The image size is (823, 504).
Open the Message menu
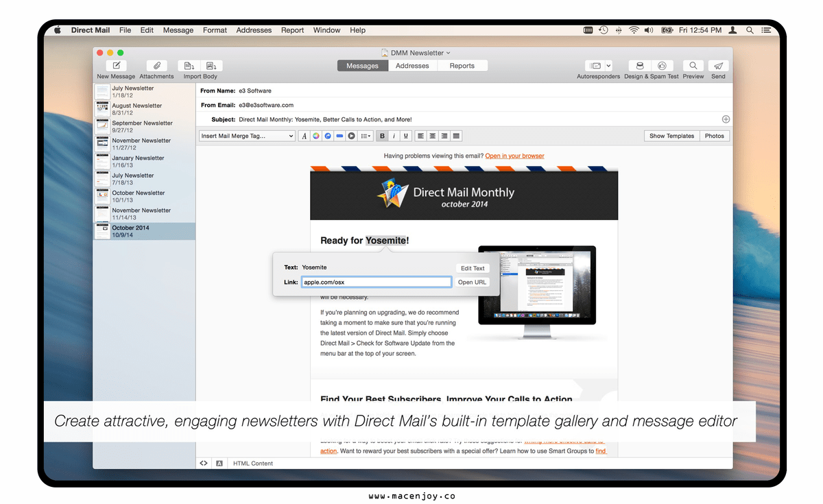coord(178,30)
